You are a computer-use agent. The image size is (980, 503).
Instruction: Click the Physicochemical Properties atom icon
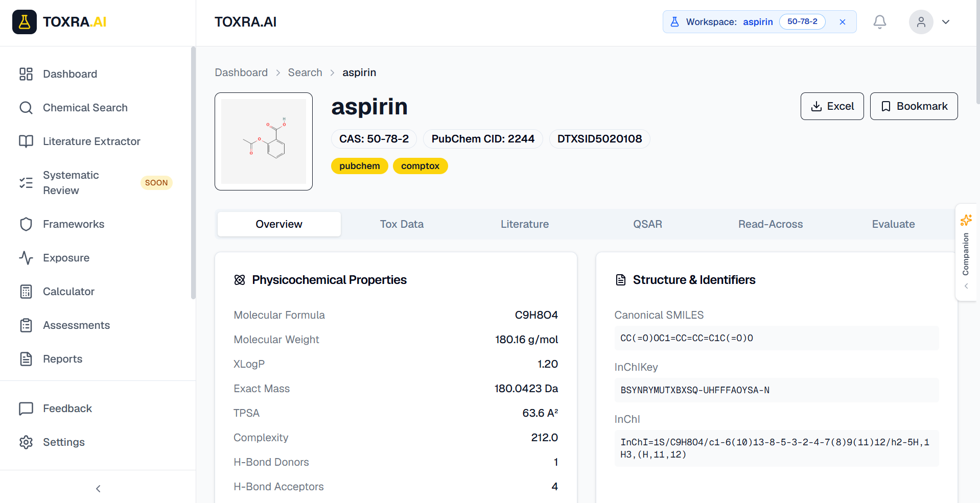(240, 280)
